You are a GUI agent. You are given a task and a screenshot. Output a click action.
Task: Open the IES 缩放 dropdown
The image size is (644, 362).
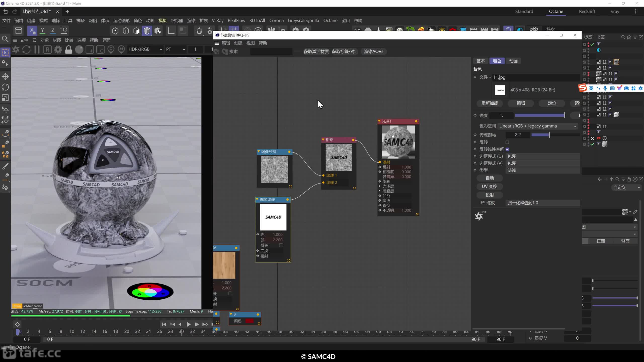543,203
